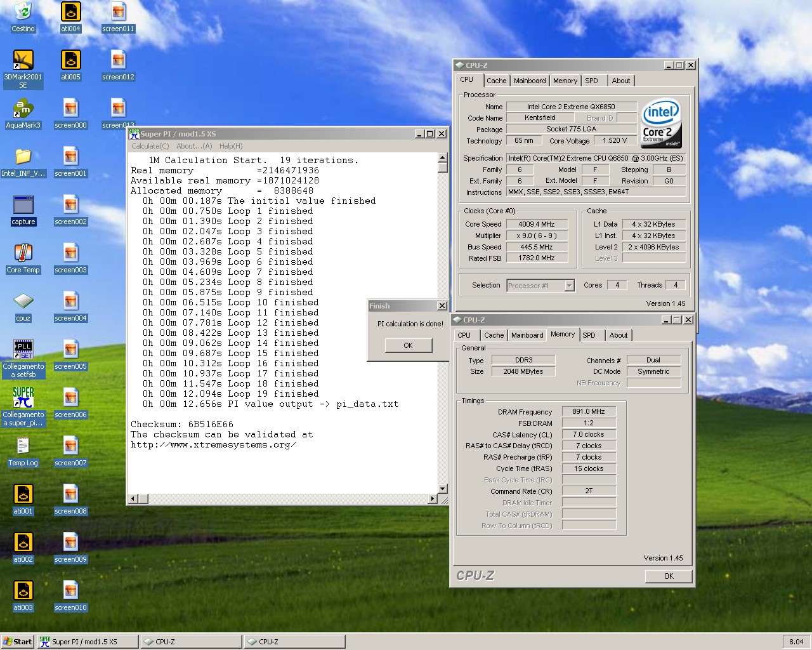Click the Windows Start button
Image resolution: width=812 pixels, height=650 pixels.
(18, 642)
